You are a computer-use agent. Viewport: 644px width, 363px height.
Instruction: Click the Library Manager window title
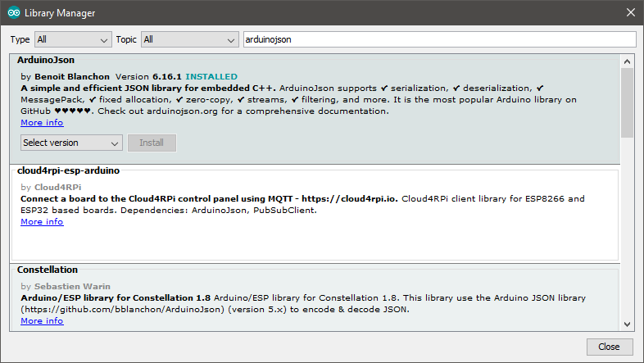click(x=60, y=13)
